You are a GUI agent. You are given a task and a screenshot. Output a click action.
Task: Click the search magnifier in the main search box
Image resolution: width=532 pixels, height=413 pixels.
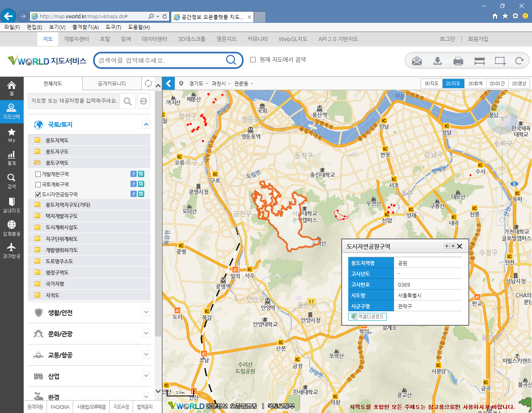point(231,60)
